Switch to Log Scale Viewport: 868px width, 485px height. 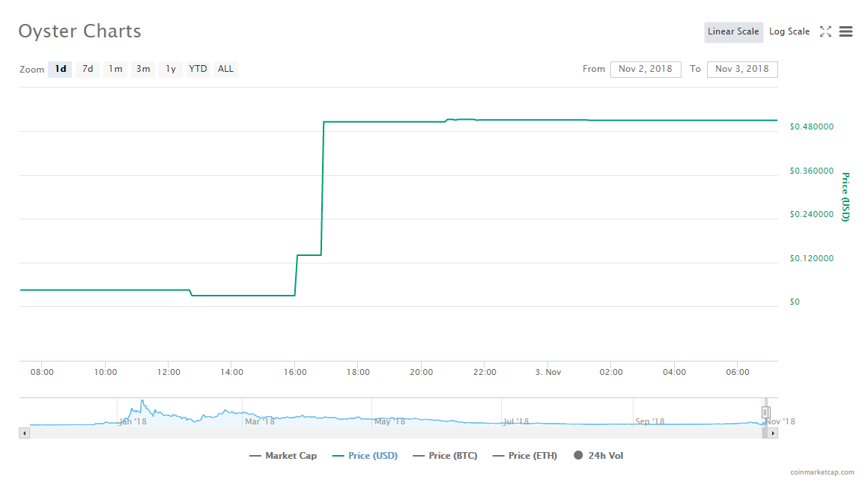click(x=789, y=31)
